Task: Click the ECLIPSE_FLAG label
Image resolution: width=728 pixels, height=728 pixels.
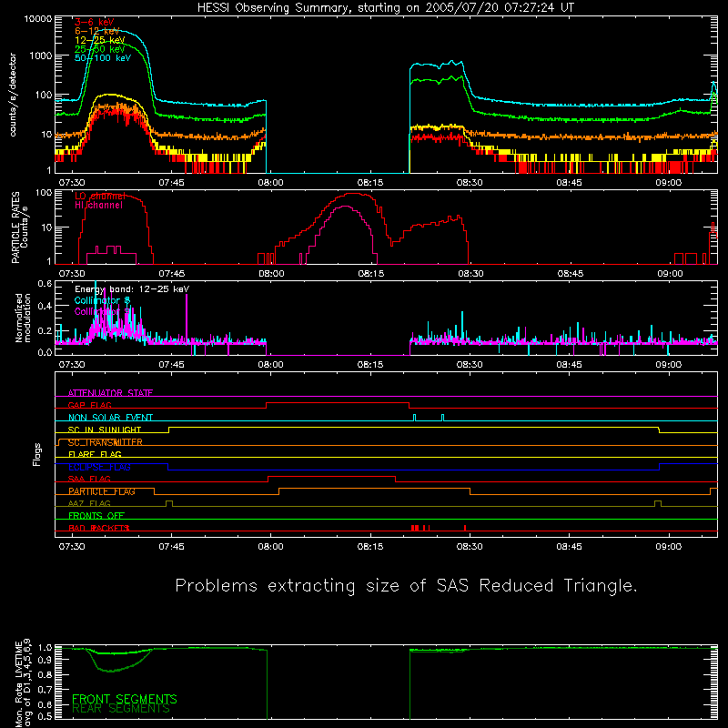Action: [x=99, y=467]
